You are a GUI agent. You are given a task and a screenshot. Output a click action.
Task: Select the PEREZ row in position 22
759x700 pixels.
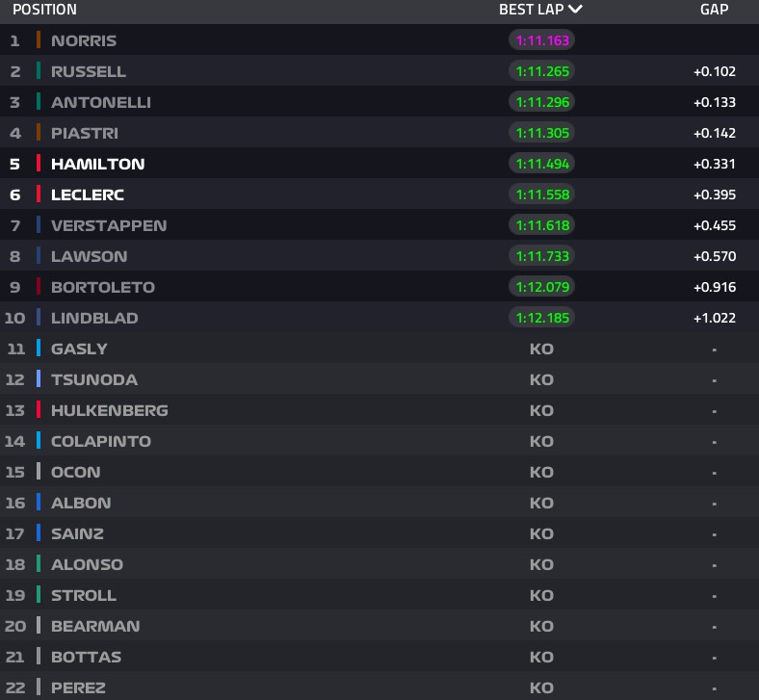(379, 686)
